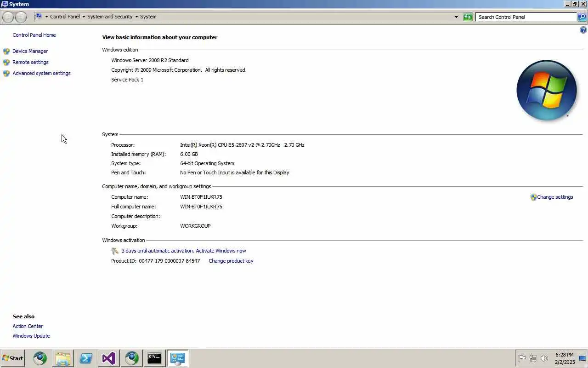Open Advanced system settings
The image size is (588, 368).
(x=41, y=73)
